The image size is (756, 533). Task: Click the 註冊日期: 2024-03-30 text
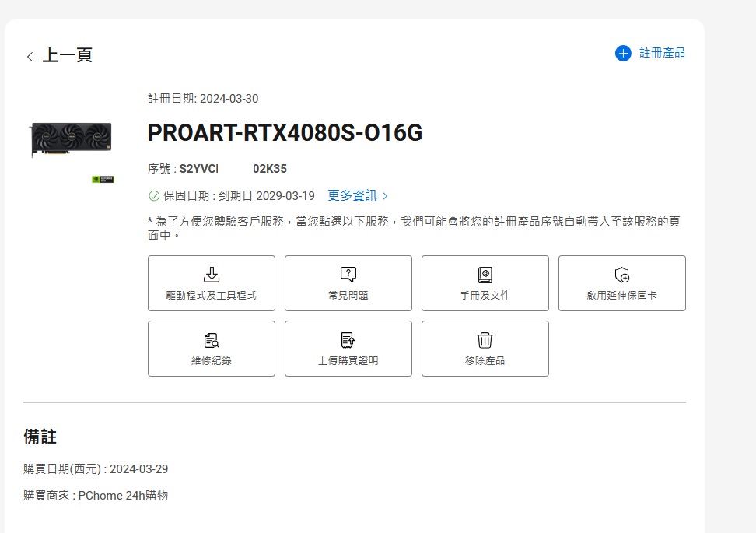tap(203, 99)
